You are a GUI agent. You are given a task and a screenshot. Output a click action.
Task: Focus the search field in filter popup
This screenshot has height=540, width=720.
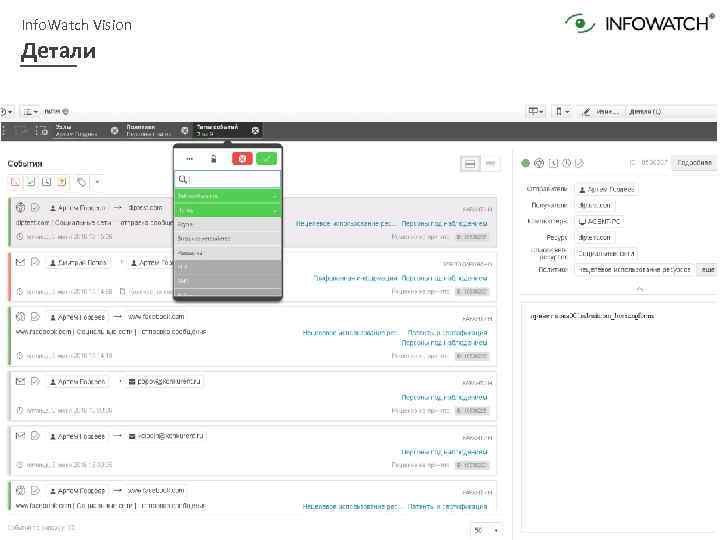[228, 179]
